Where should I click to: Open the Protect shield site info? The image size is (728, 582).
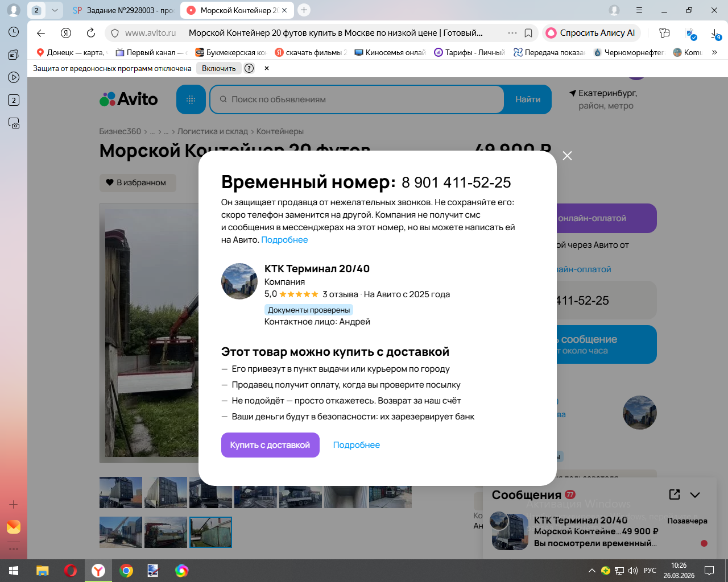pyautogui.click(x=115, y=33)
